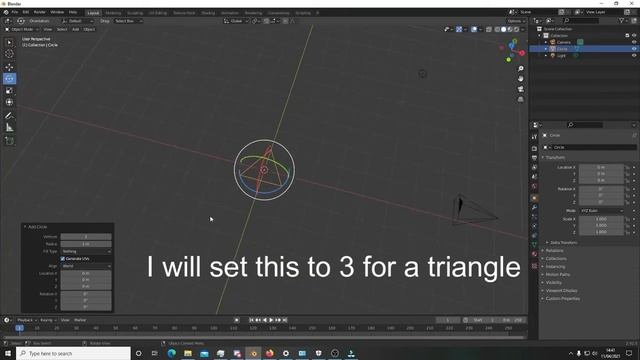This screenshot has width=640, height=360.
Task: Open the Scene properties tab
Action: [534, 177]
